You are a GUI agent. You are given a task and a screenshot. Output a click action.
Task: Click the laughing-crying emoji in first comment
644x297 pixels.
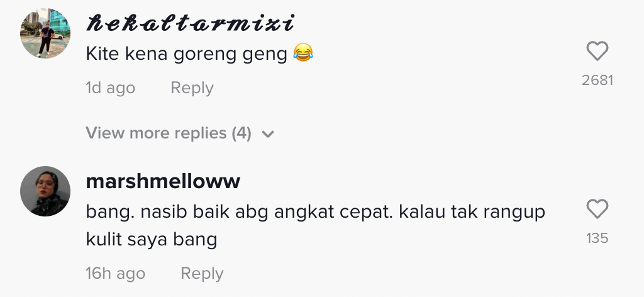[x=303, y=53]
